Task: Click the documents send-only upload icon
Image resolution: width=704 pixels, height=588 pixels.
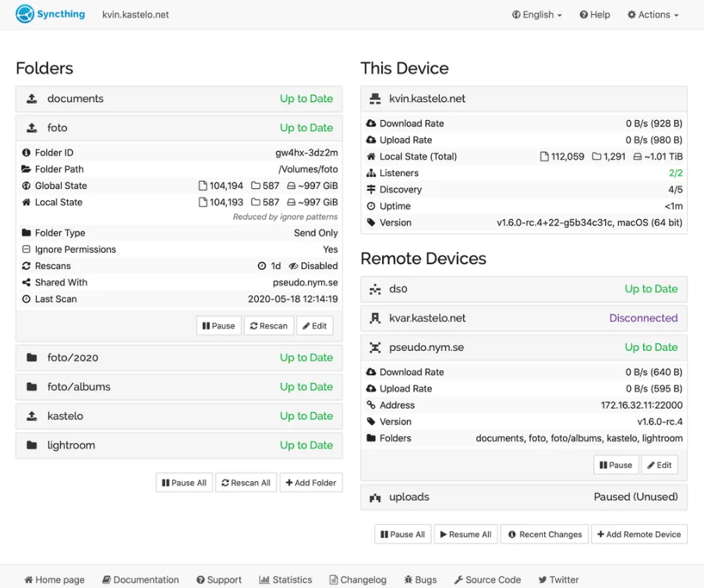Action: point(32,99)
